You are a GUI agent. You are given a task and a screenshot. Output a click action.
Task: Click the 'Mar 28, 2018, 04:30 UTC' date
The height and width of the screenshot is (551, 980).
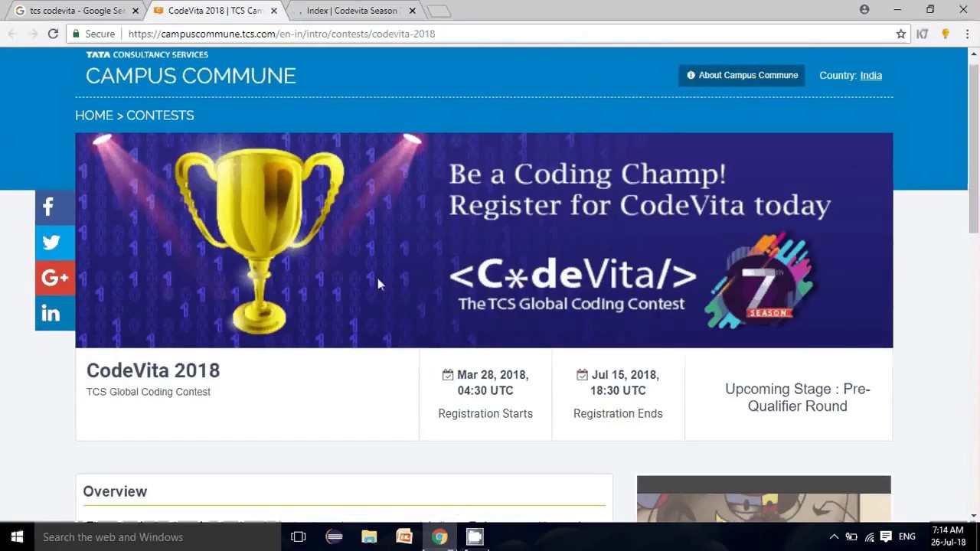click(x=485, y=383)
